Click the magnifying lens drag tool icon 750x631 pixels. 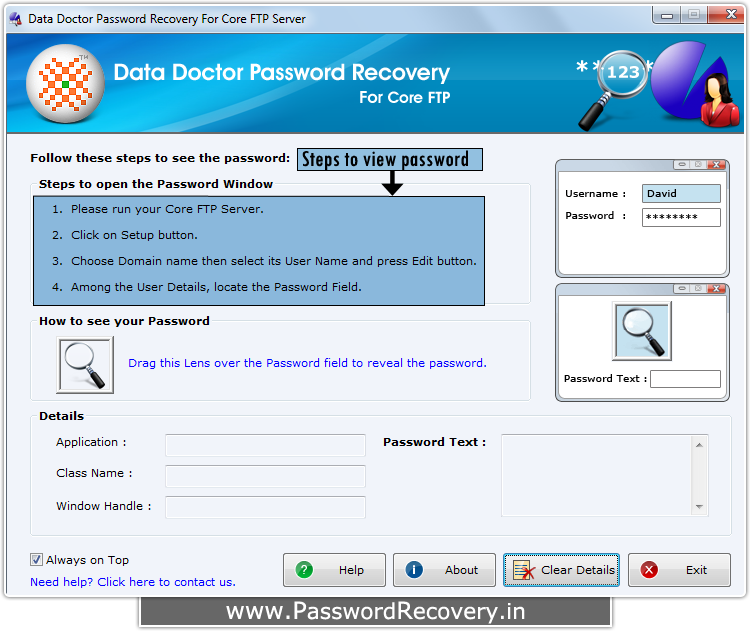(x=85, y=365)
